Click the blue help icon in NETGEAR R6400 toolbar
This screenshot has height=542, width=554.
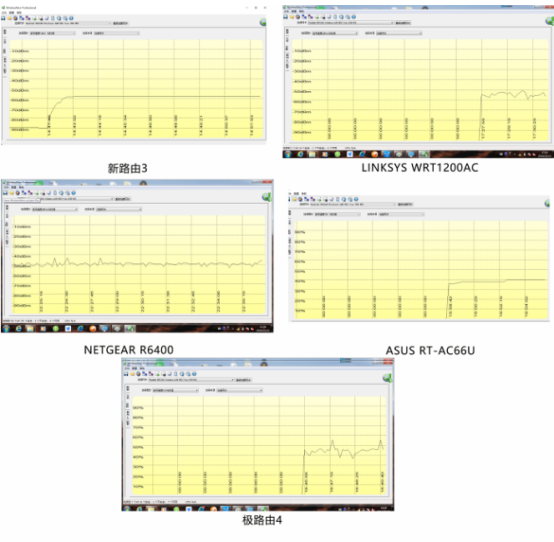pyautogui.click(x=73, y=193)
